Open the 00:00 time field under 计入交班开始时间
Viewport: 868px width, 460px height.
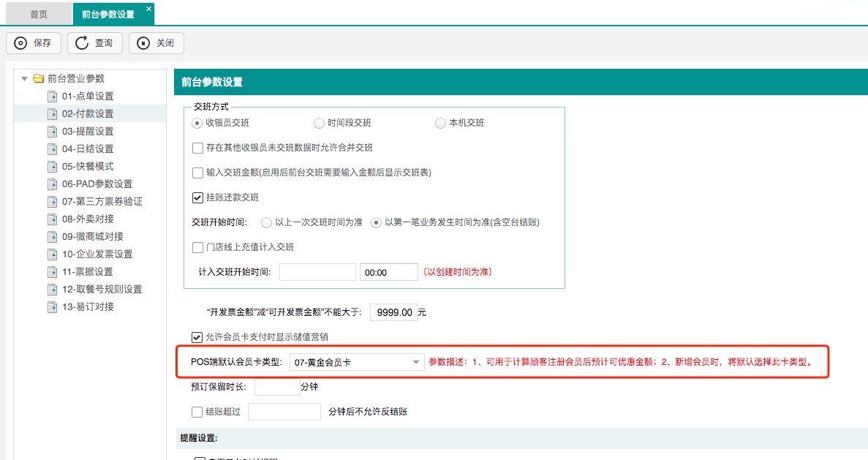[x=388, y=272]
